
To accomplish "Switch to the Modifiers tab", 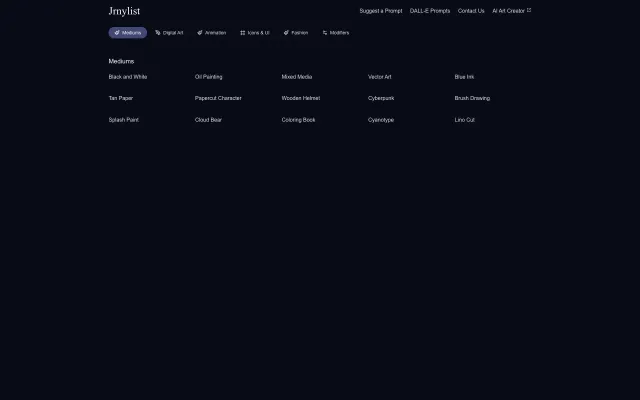I will coord(339,33).
